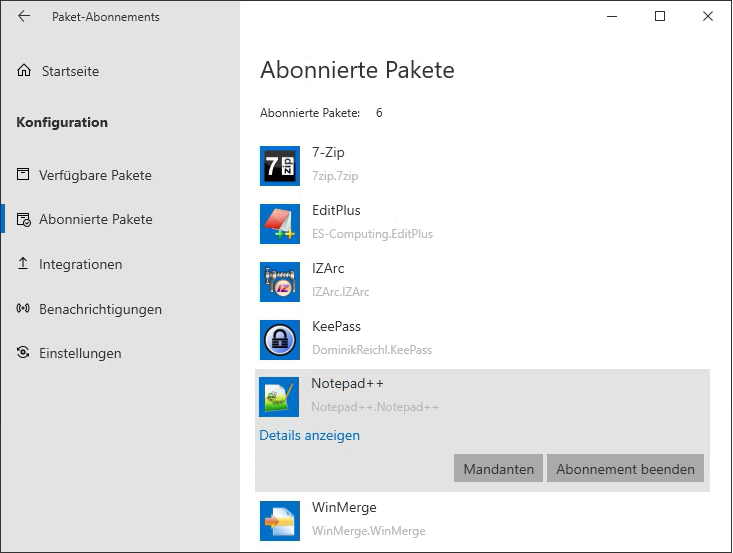Click the WinMerge package icon
733x553 pixels.
point(279,520)
